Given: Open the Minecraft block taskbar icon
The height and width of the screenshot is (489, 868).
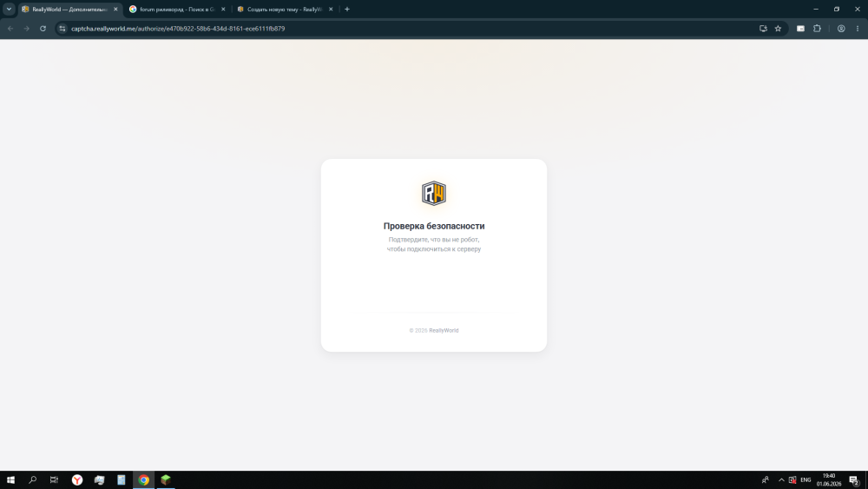Looking at the screenshot, I should tap(166, 480).
